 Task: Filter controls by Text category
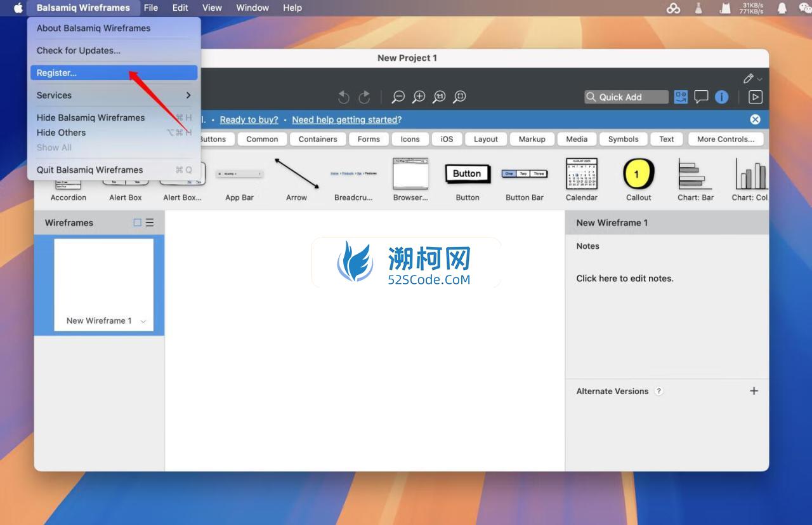(667, 139)
